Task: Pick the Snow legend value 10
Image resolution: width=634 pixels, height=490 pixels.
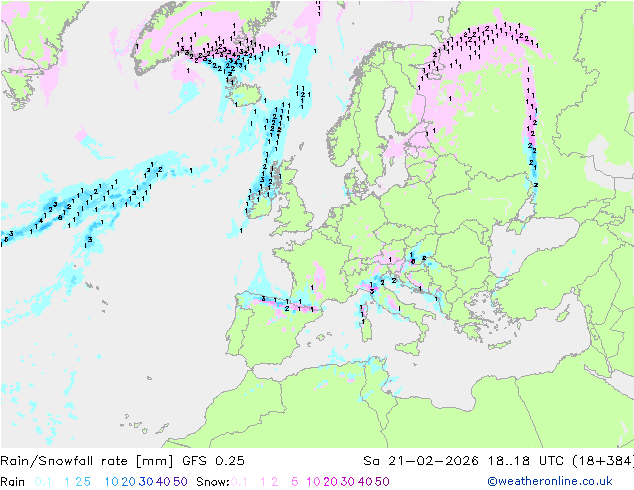Action: coord(313,482)
